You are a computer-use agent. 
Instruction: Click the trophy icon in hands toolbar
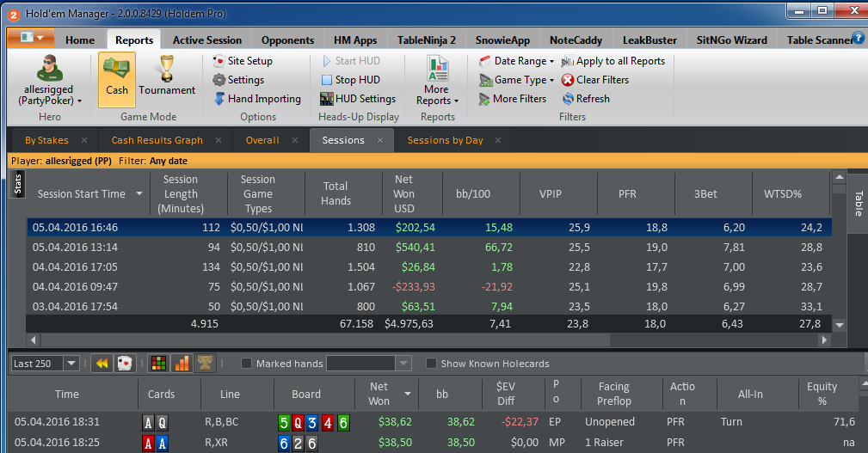point(205,364)
